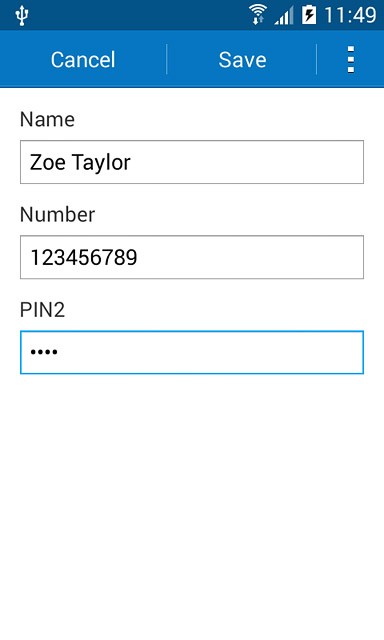Open the three-dot overflow menu
Image resolution: width=384 pixels, height=640 pixels.
[x=351, y=60]
